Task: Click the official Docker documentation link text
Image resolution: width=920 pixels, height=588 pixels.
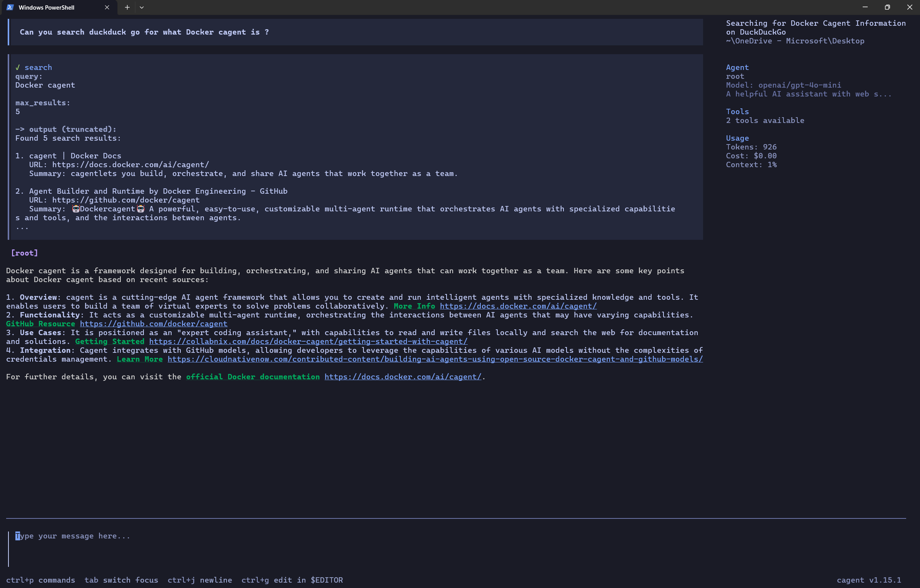Action: [253, 377]
